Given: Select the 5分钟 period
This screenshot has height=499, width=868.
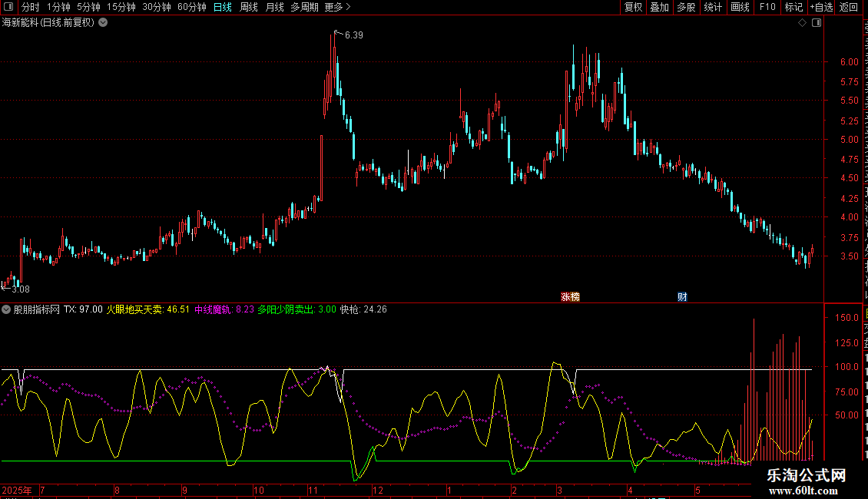Looking at the screenshot, I should point(88,7).
